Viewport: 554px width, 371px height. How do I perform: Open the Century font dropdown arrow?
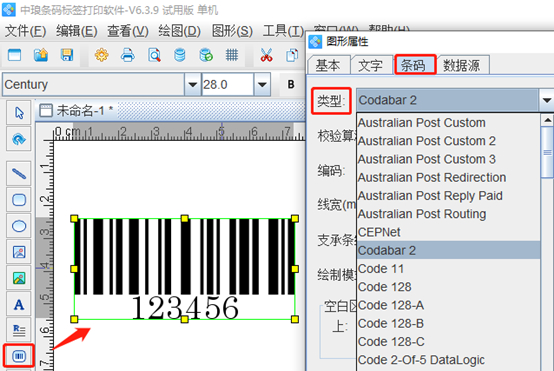coord(193,84)
